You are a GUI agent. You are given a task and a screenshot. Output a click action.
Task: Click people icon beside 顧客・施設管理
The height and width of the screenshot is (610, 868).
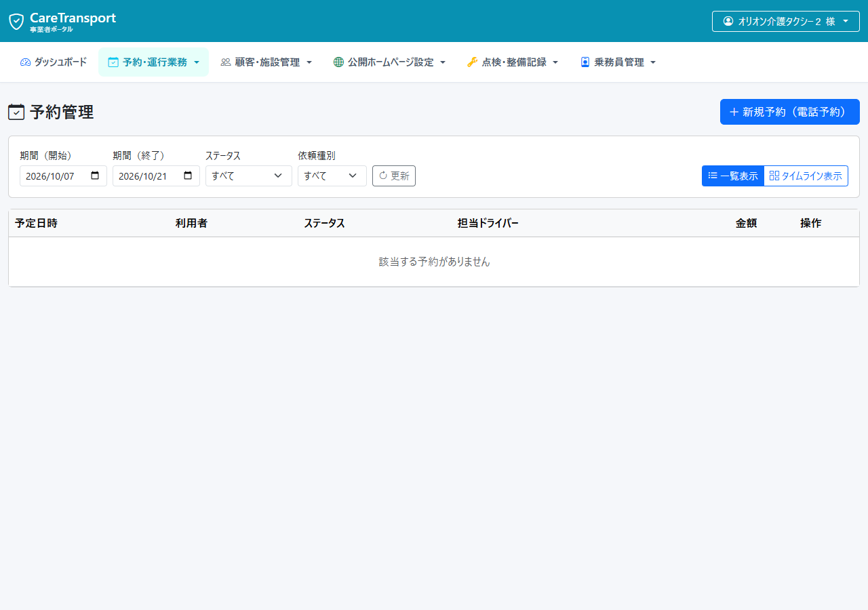(x=226, y=62)
